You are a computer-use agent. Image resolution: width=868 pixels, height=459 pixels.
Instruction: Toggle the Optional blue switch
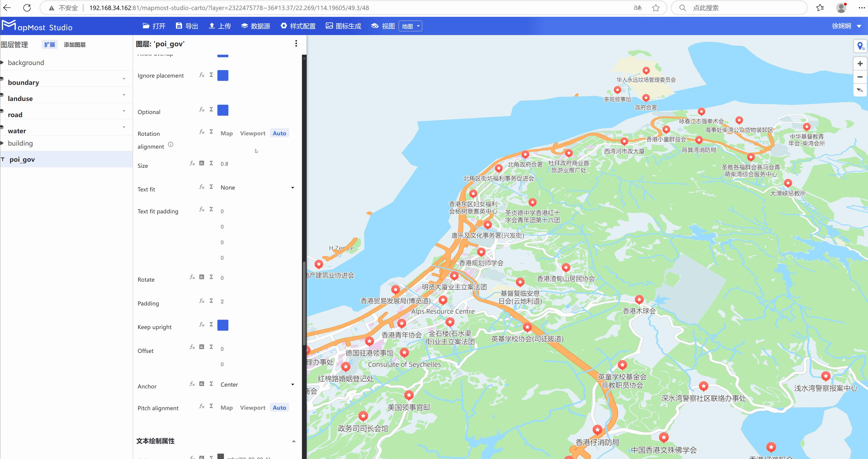pyautogui.click(x=223, y=110)
